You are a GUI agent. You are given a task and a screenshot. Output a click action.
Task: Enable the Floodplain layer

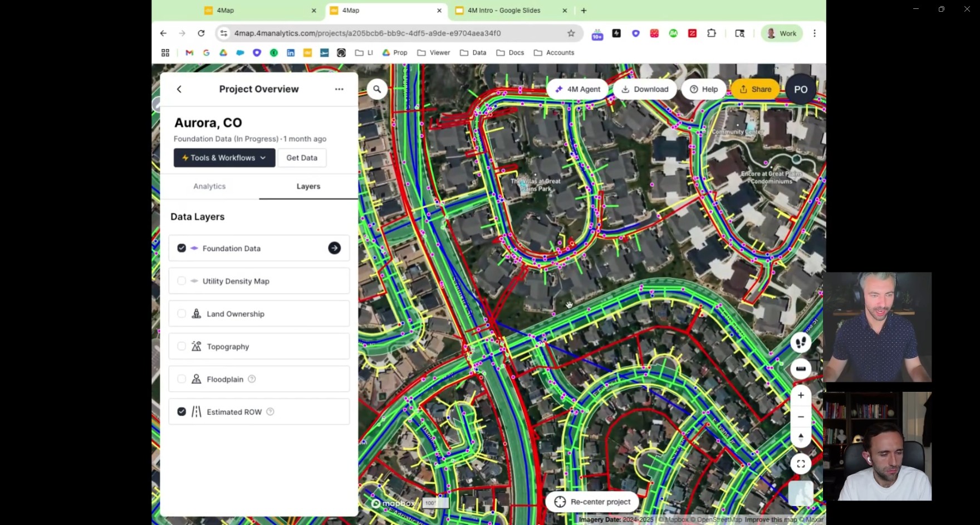click(x=182, y=379)
